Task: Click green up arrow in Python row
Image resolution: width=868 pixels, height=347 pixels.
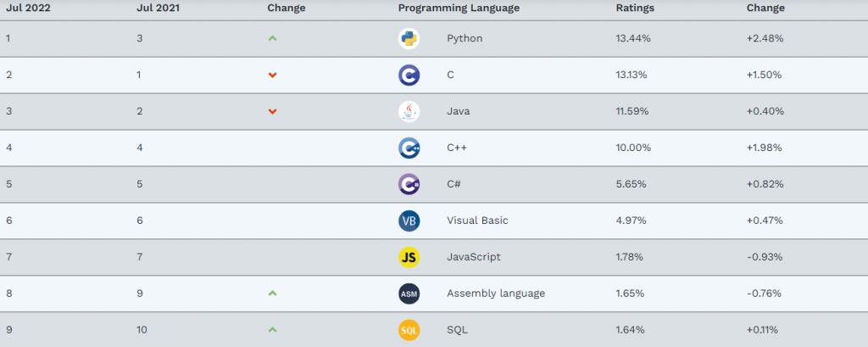Action: click(x=272, y=39)
